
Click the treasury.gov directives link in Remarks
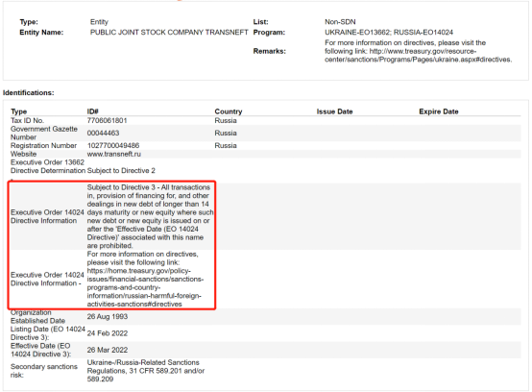tap(418, 56)
